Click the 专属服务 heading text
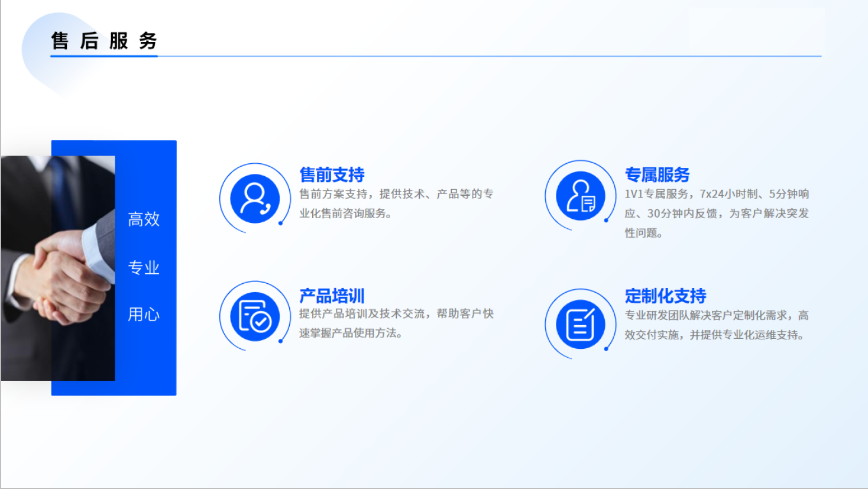Screen dimensions: 868x489 (657, 174)
